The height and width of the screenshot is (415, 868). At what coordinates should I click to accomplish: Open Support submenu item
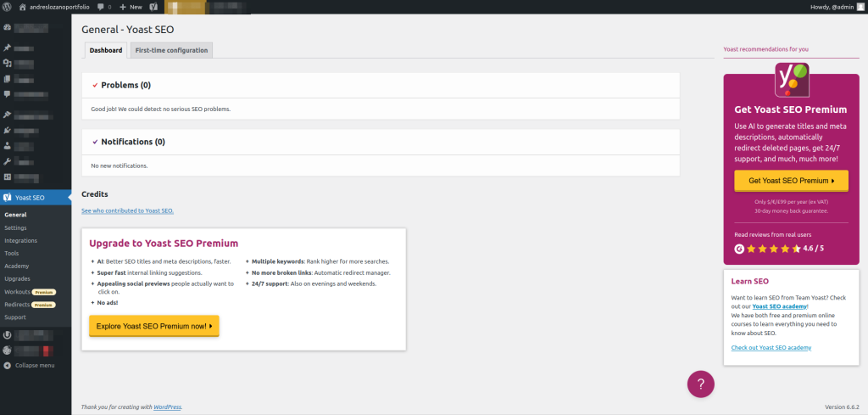15,317
